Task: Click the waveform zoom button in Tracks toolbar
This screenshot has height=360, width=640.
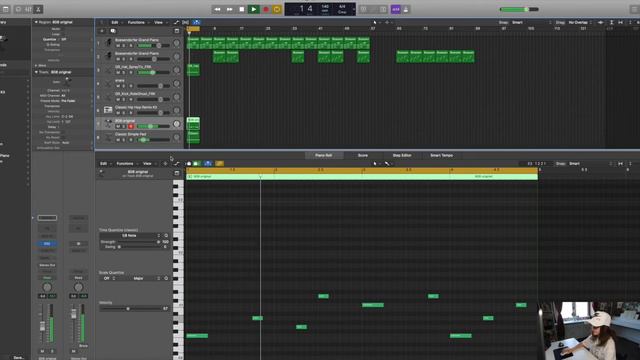Action: point(600,22)
